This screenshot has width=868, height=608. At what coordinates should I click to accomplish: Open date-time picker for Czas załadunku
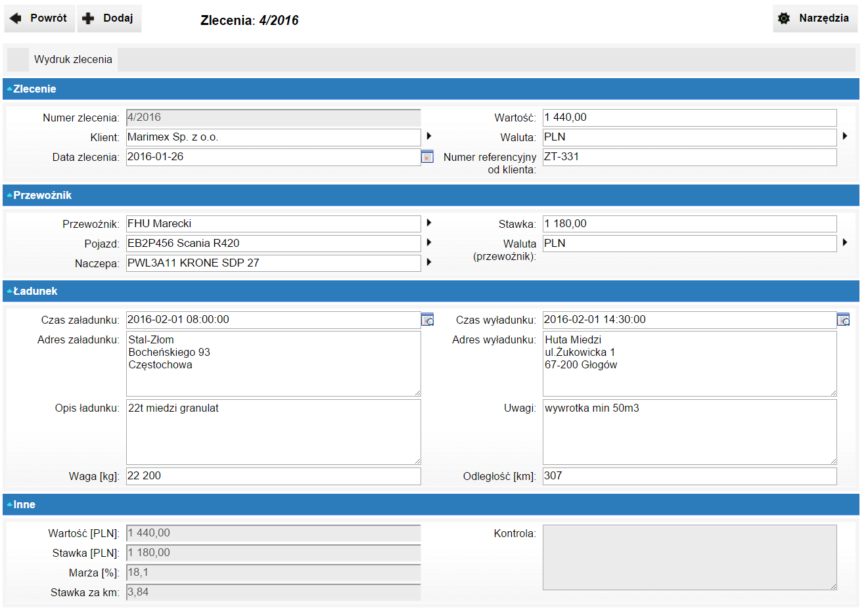(427, 320)
